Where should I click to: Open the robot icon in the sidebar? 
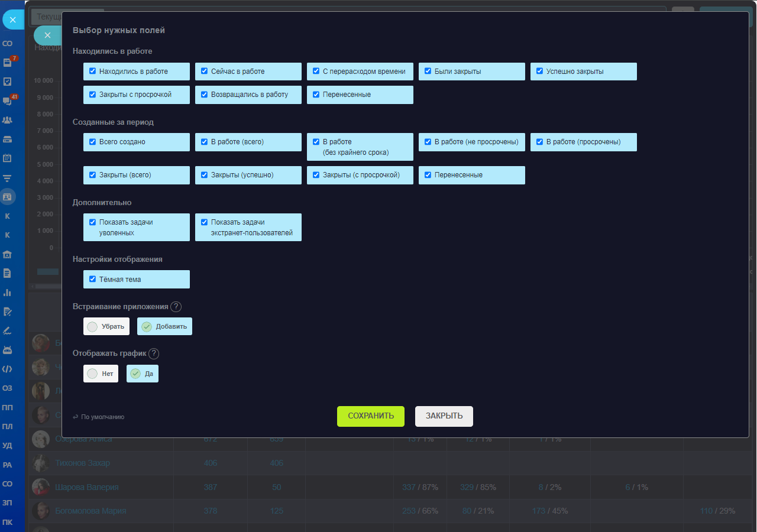coord(8,350)
